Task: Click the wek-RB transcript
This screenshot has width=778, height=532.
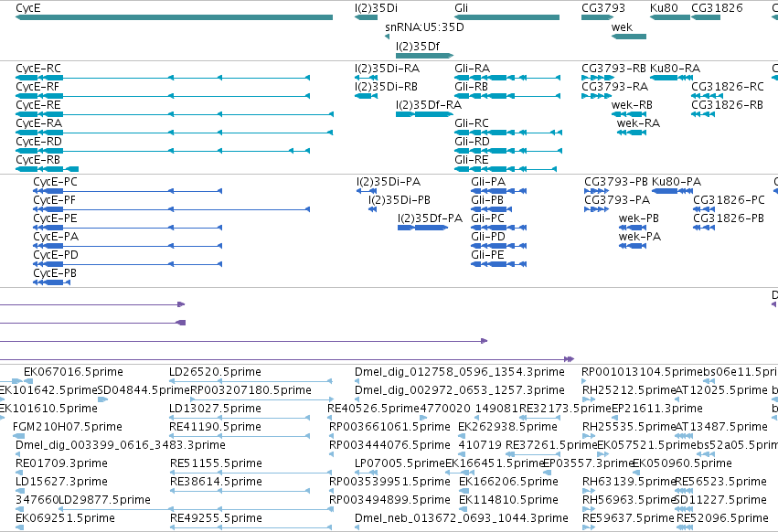Action: [629, 114]
